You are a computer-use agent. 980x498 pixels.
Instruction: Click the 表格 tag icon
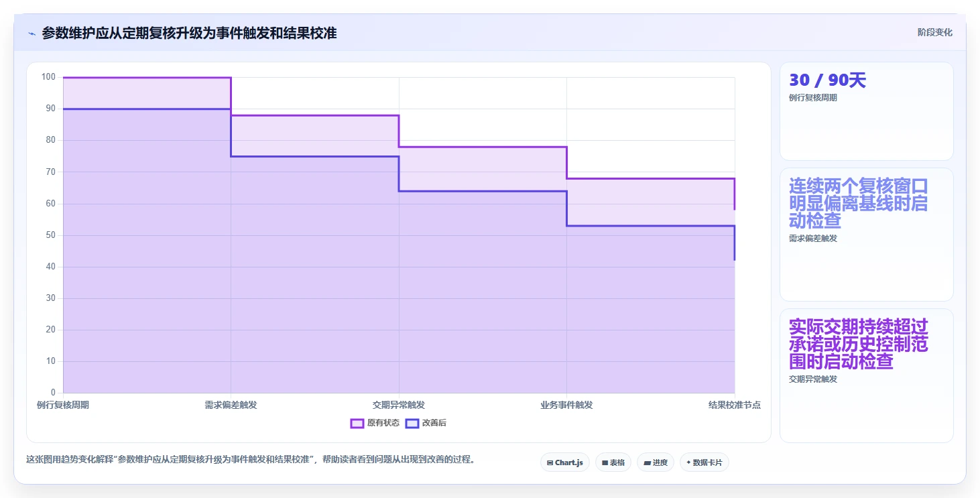(605, 462)
